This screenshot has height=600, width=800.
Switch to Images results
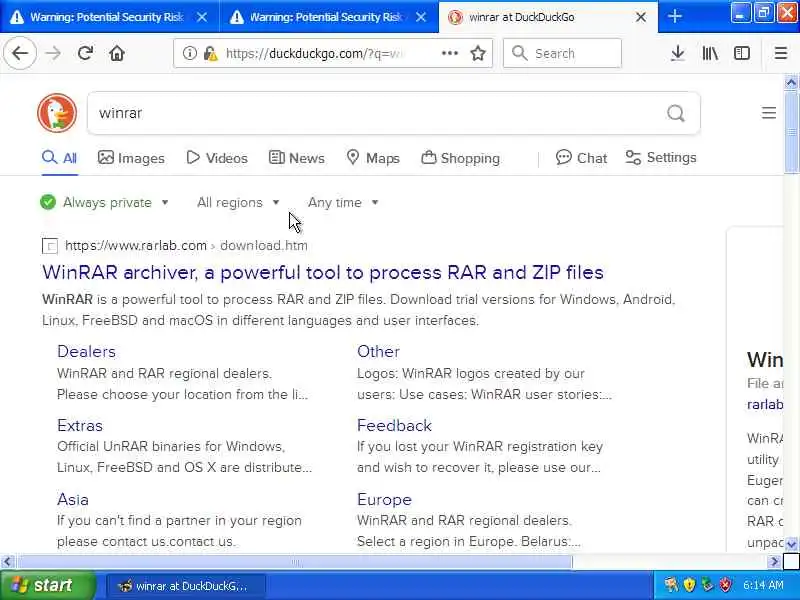pyautogui.click(x=131, y=158)
